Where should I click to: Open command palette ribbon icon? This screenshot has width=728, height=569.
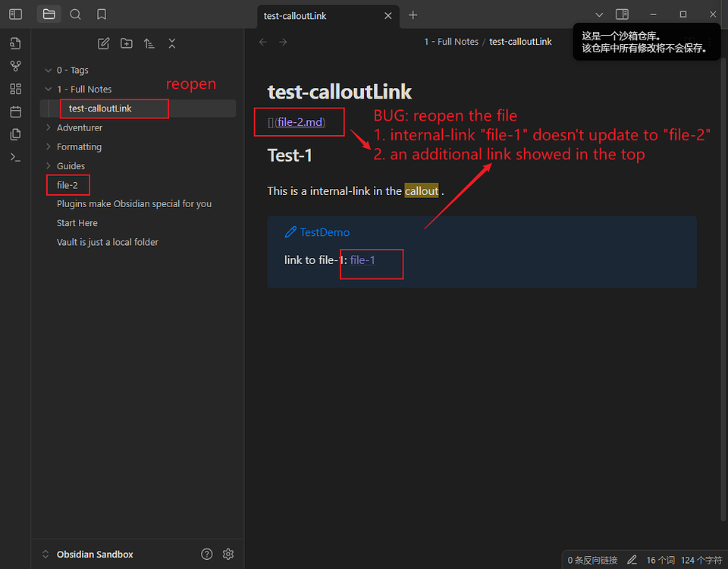click(x=15, y=158)
